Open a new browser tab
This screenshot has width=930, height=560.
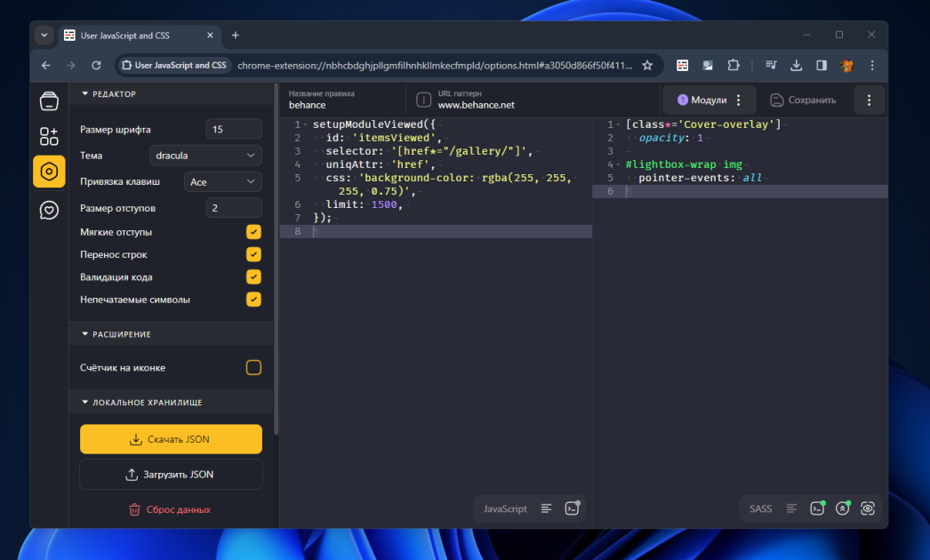236,36
